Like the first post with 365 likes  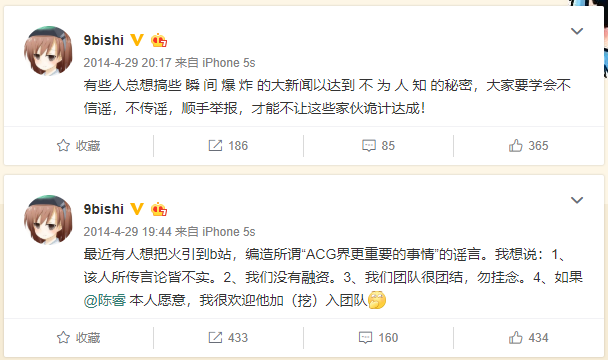point(515,145)
